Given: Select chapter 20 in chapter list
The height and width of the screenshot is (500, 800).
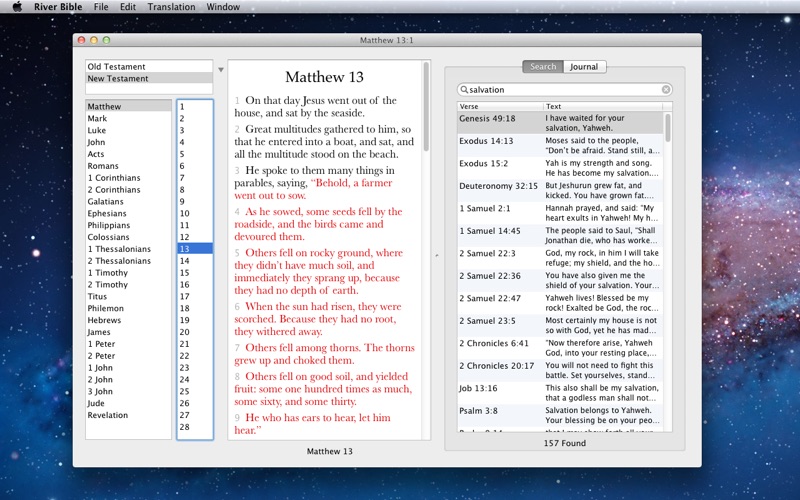Looking at the screenshot, I should click(184, 332).
